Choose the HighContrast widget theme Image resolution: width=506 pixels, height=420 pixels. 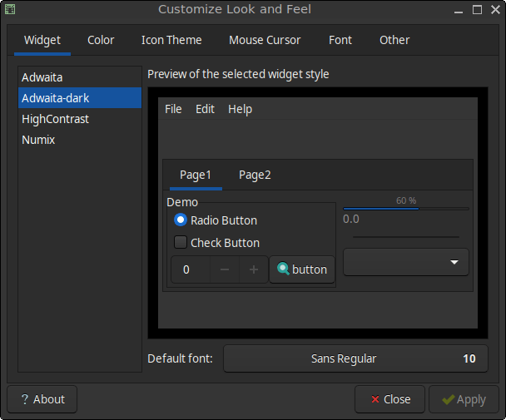[x=80, y=119]
